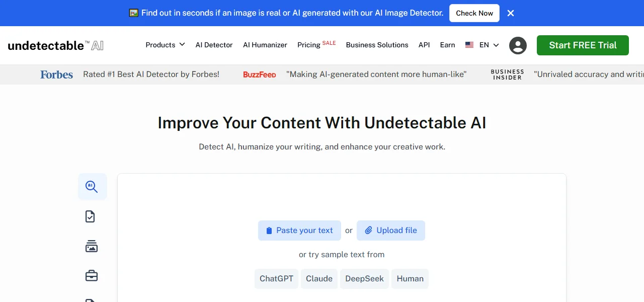Expand the Products dropdown menu
Image resolution: width=644 pixels, height=302 pixels.
point(165,45)
